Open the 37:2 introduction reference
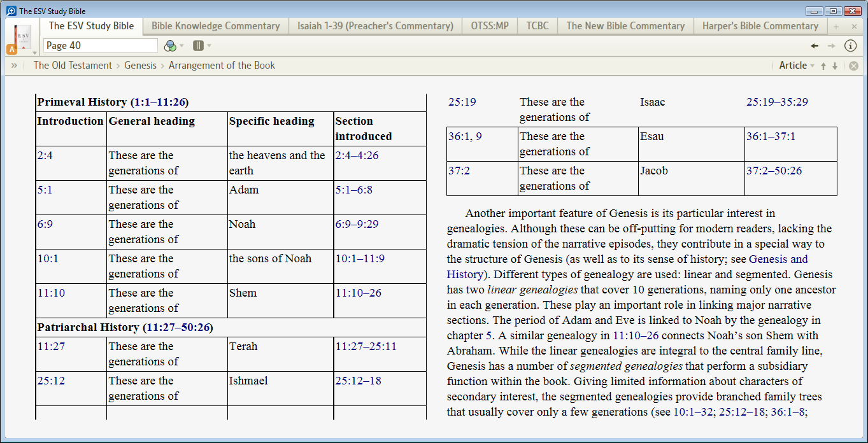Screen dimensions: 868x443 (x=459, y=171)
